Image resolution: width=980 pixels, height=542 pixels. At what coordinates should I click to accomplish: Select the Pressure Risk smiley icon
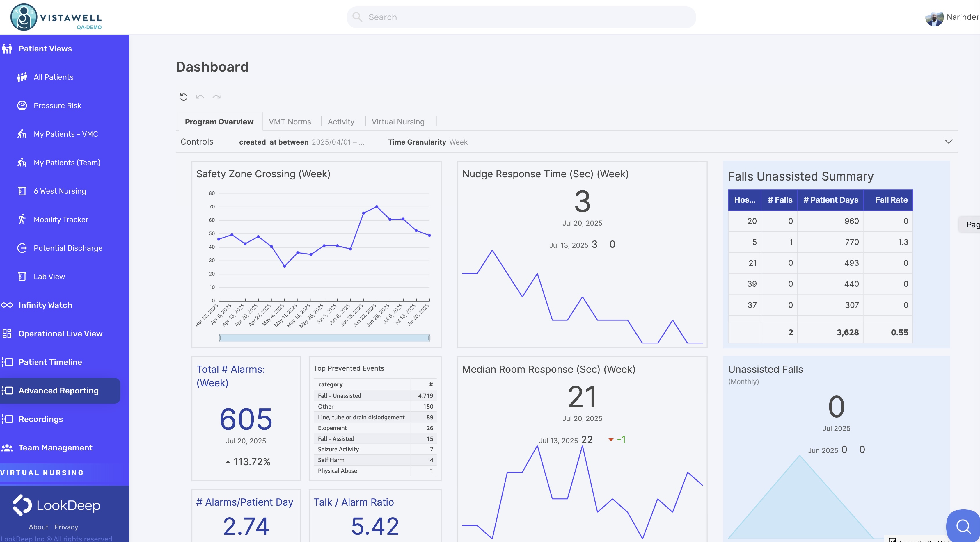tap(23, 105)
